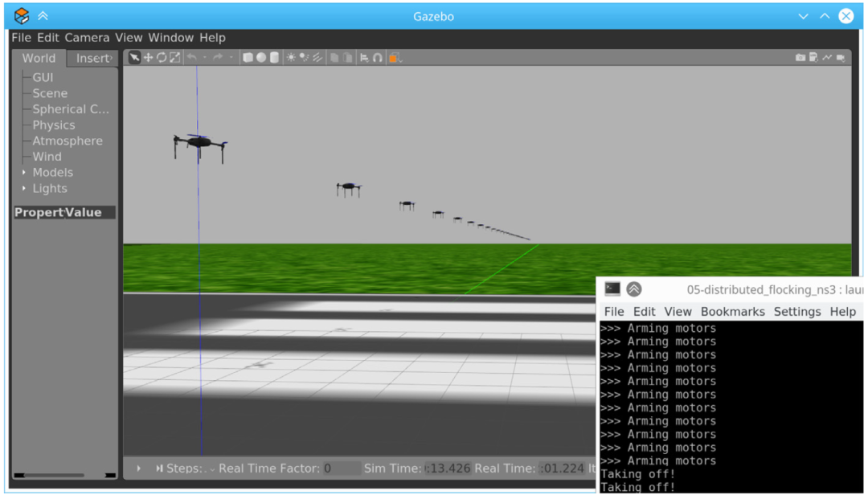Add a point light source
The image size is (868, 499).
click(291, 58)
